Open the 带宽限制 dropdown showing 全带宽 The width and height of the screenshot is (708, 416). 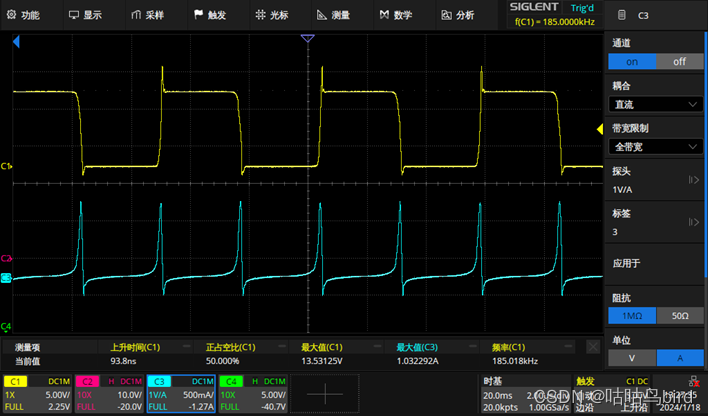(656, 146)
